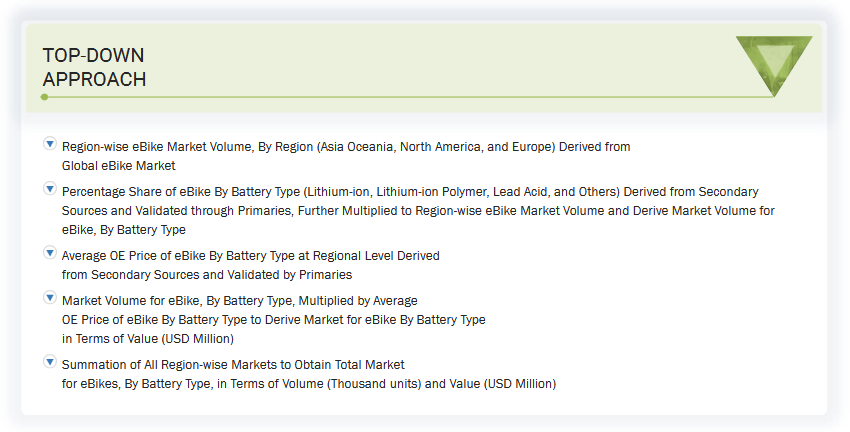Click the 'Summation of All Region-wise Markets' line
The width and height of the screenshot is (850, 432).
[233, 364]
